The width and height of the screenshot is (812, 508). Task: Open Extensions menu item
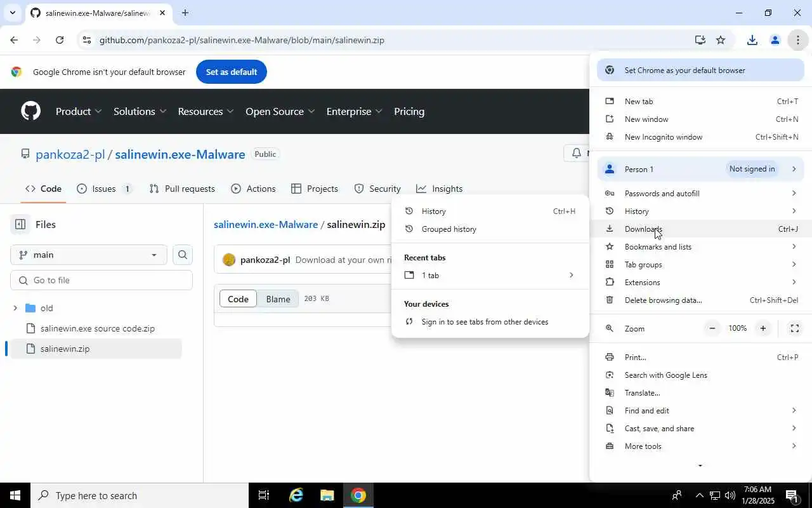(700, 283)
